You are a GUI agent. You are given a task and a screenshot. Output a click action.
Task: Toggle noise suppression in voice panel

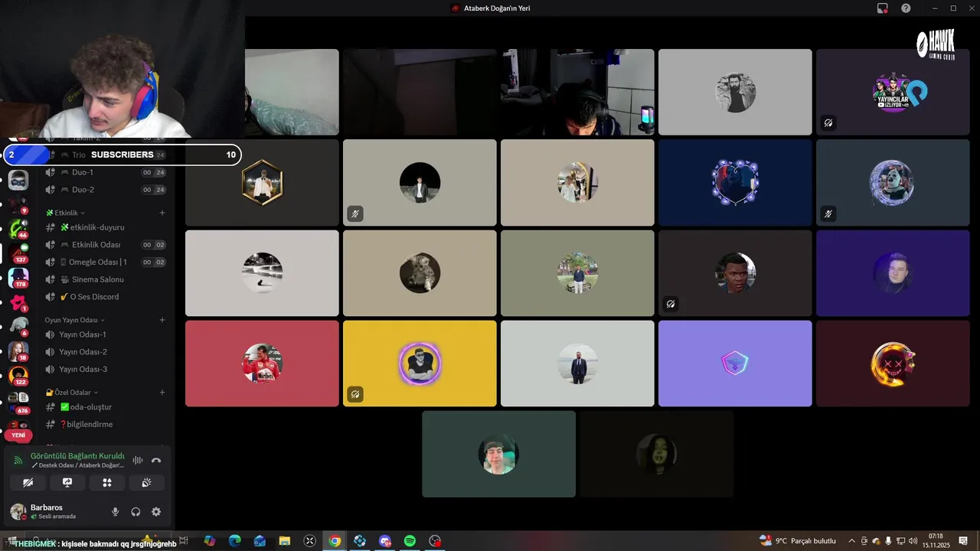click(x=138, y=460)
